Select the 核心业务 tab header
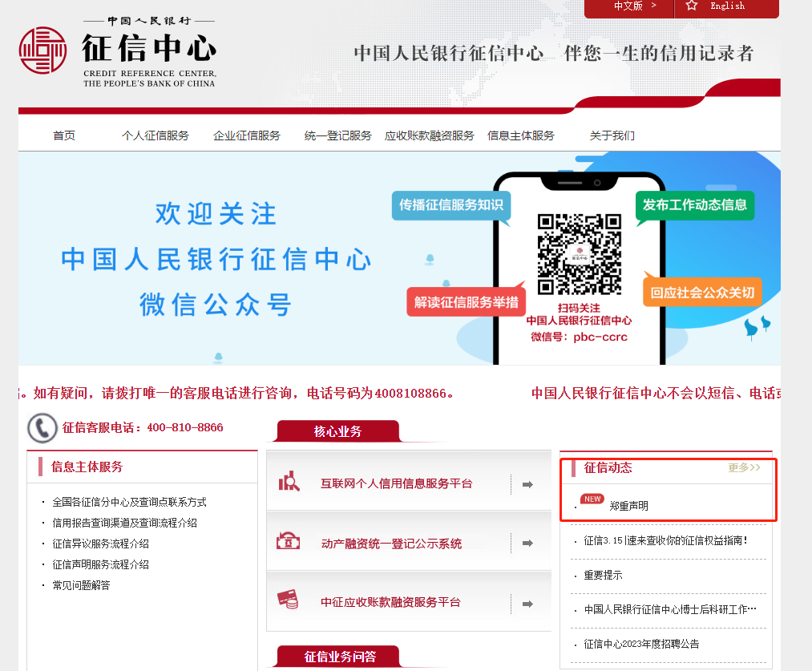Viewport: 812px width, 671px height. point(337,431)
